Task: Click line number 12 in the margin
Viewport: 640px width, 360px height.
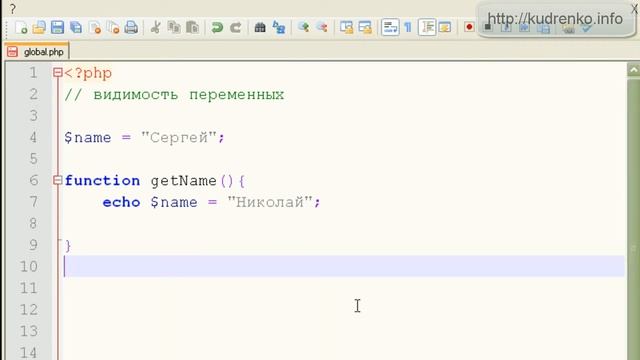Action: 29,310
